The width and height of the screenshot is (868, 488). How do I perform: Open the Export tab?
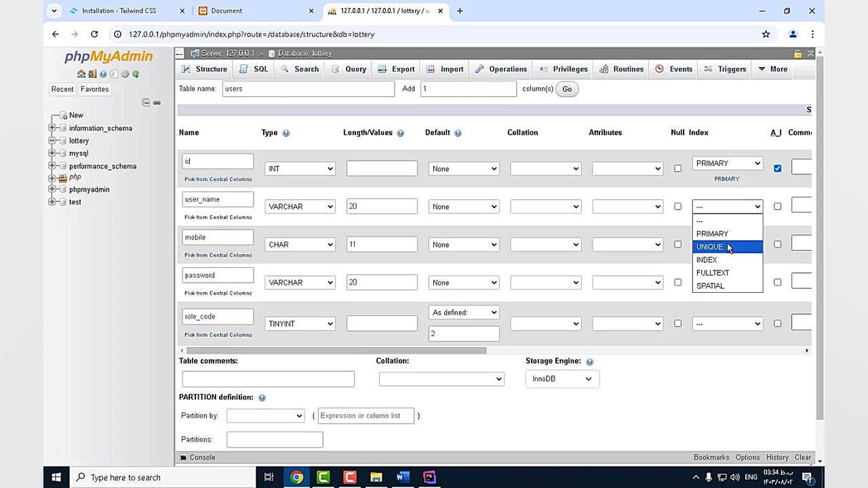tap(395, 69)
